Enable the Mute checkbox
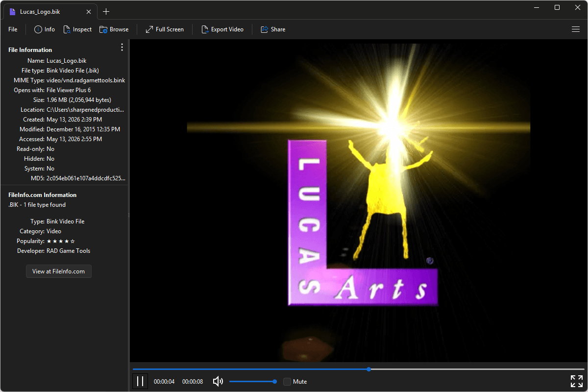 (287, 382)
